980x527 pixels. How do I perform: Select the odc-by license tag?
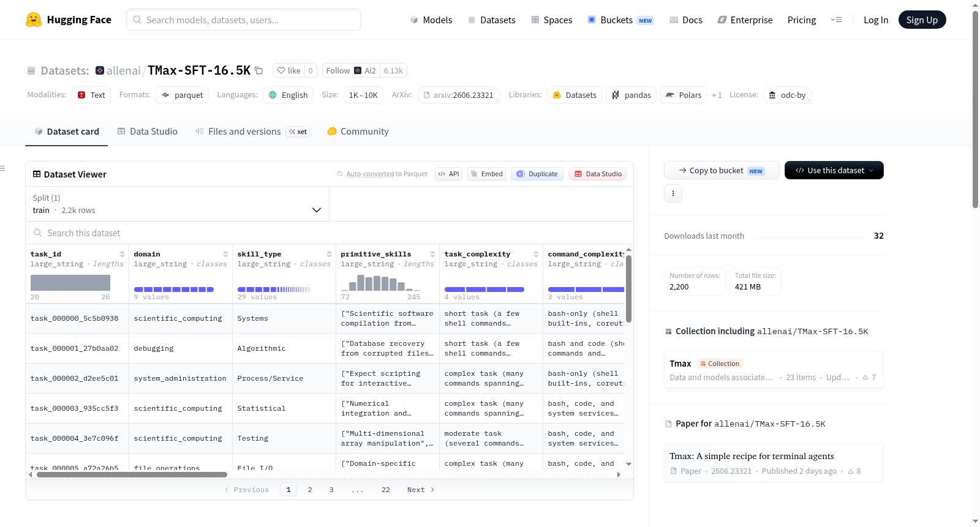787,95
